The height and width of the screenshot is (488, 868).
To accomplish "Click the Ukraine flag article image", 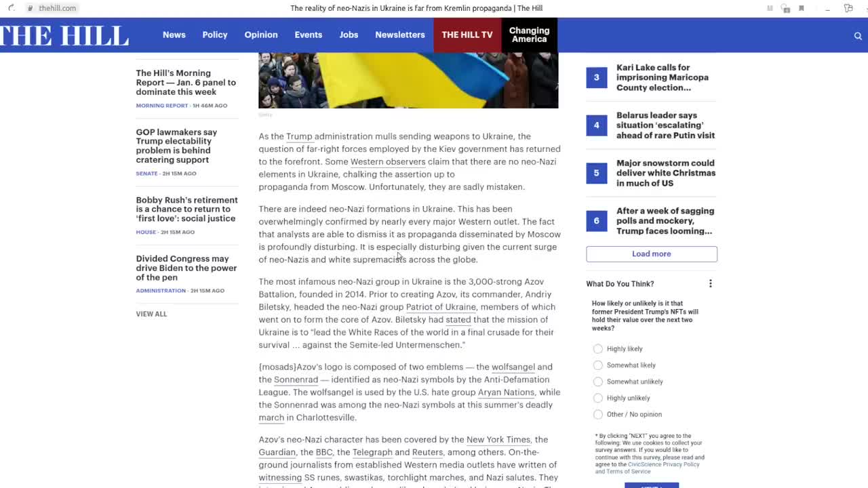I will [x=408, y=80].
